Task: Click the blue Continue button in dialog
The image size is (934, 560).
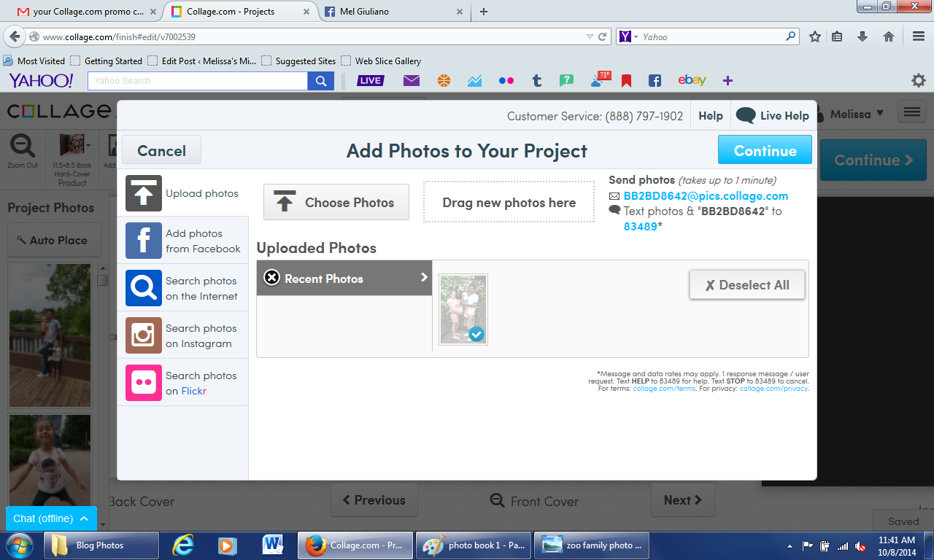Action: (x=765, y=150)
